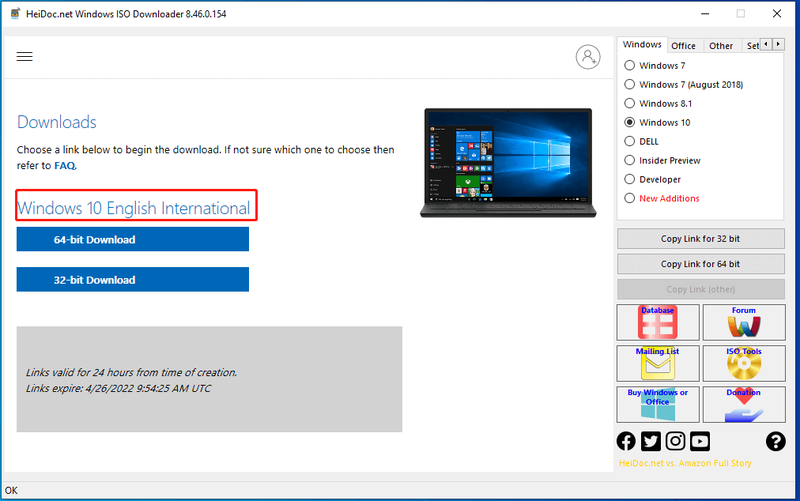
Task: Switch to the Other tab
Action: [720, 46]
